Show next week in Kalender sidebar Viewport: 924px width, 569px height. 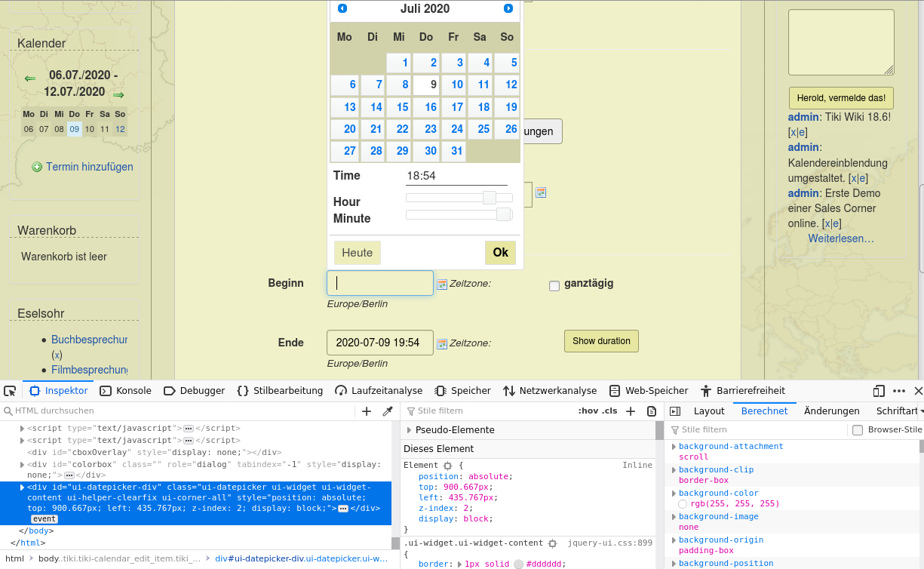click(118, 95)
